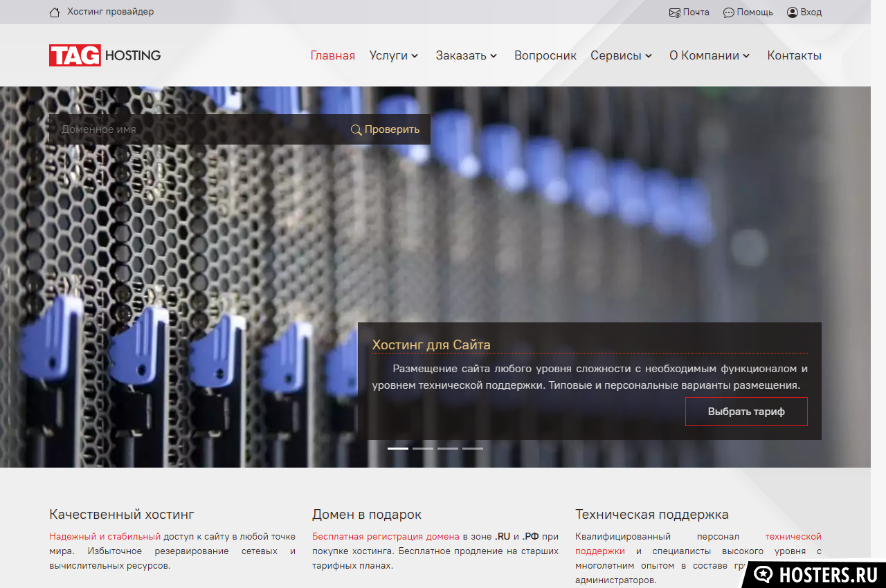
Task: Click the home icon beside Хостинг провайдер
Action: click(55, 12)
